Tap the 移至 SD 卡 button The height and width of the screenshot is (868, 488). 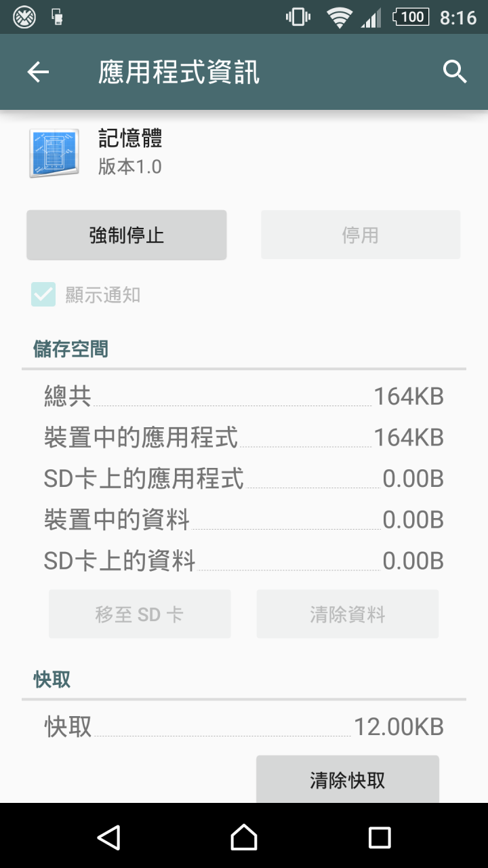[140, 614]
